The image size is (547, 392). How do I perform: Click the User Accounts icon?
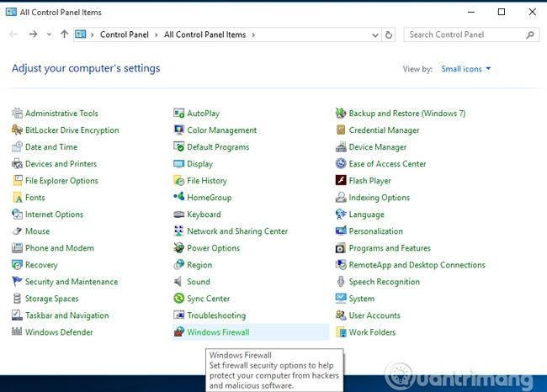[341, 315]
